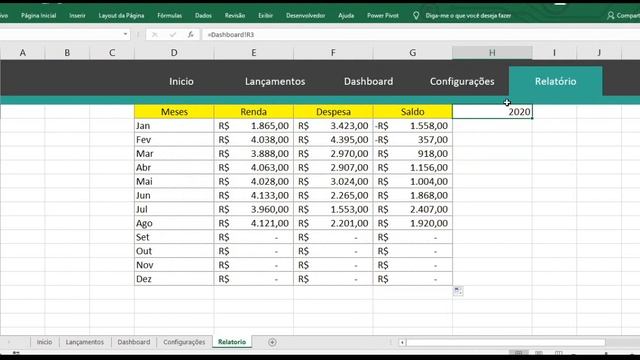Select the Abr month cell
Image resolution: width=640 pixels, height=360 pixels.
(x=174, y=167)
